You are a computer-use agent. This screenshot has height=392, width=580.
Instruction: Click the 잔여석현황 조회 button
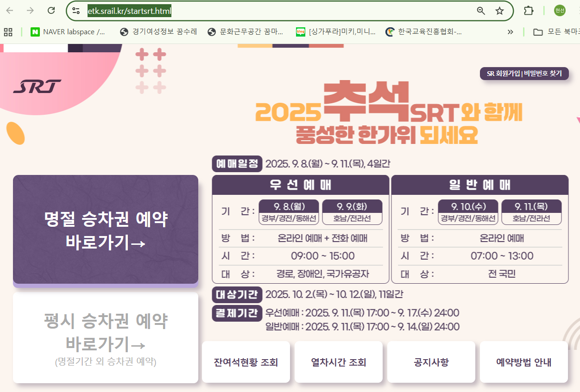coord(246,362)
